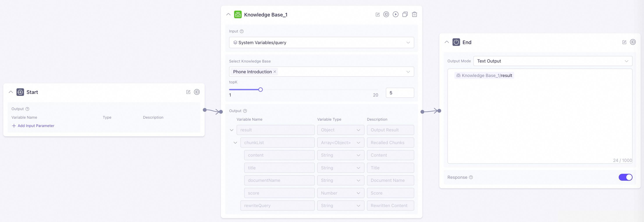Collapse the Start node

(x=11, y=92)
